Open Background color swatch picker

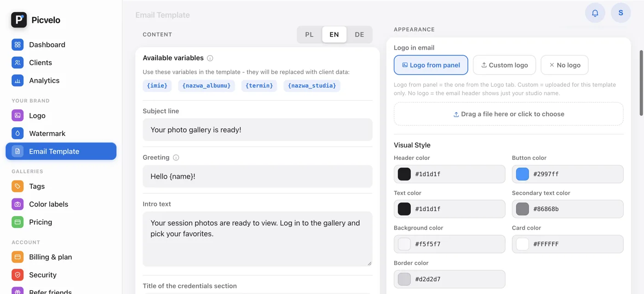(404, 244)
